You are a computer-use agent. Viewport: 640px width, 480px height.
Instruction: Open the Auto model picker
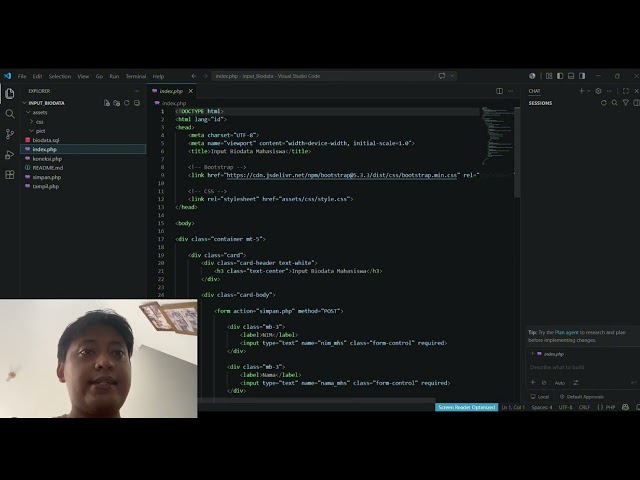coord(560,383)
